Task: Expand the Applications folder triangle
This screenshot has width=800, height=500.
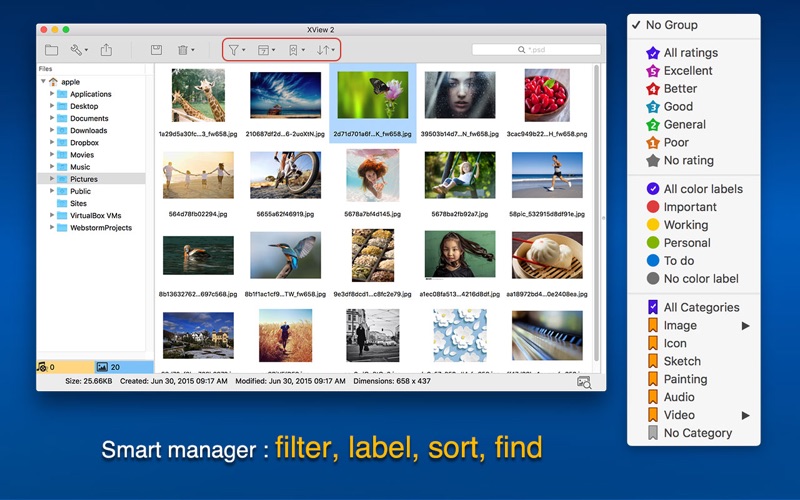Action: [52, 94]
